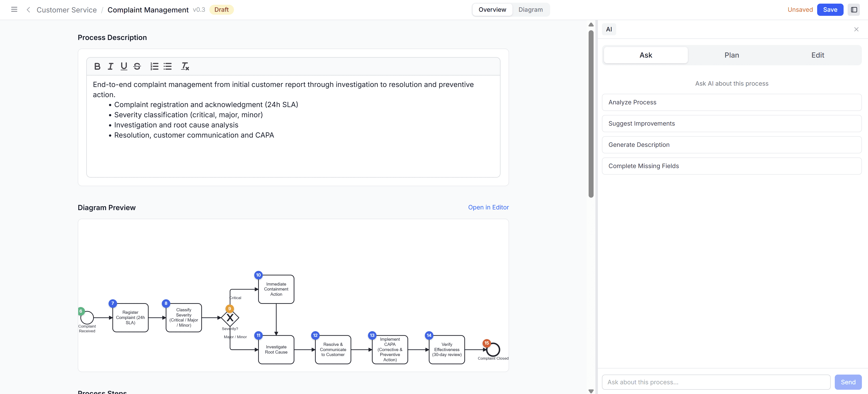This screenshot has width=868, height=394.
Task: Open the diagram in the Editor
Action: (x=488, y=207)
